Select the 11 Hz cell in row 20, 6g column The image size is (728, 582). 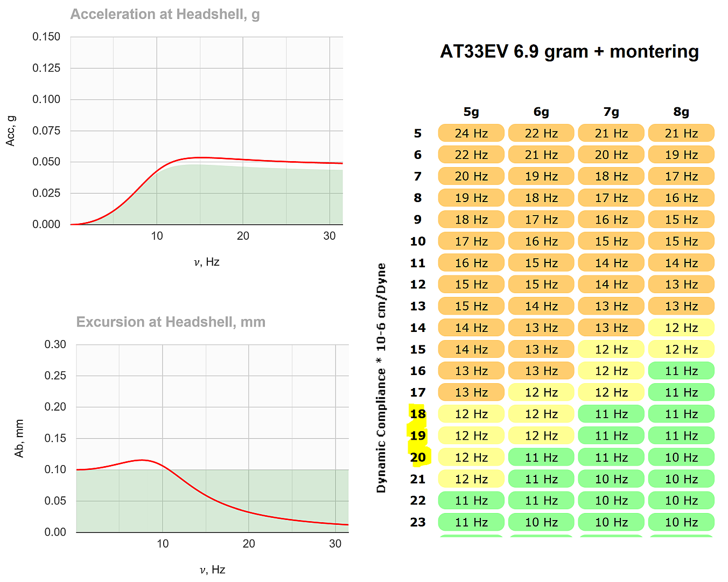click(541, 457)
